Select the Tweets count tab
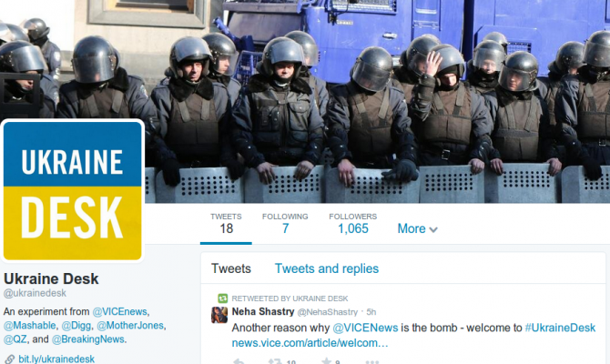The image size is (610, 364). 226,224
